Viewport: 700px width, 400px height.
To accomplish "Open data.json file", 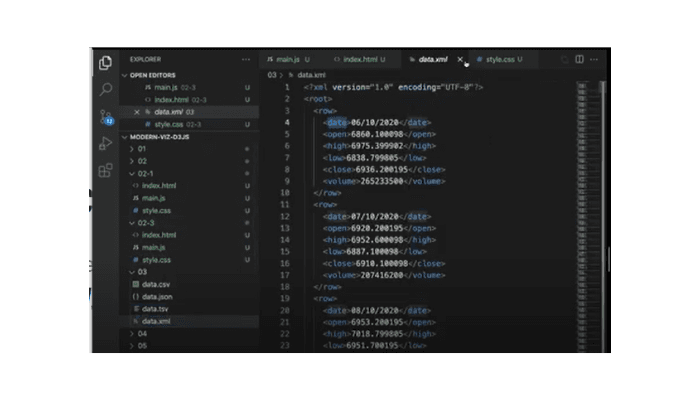I will 189,296.
